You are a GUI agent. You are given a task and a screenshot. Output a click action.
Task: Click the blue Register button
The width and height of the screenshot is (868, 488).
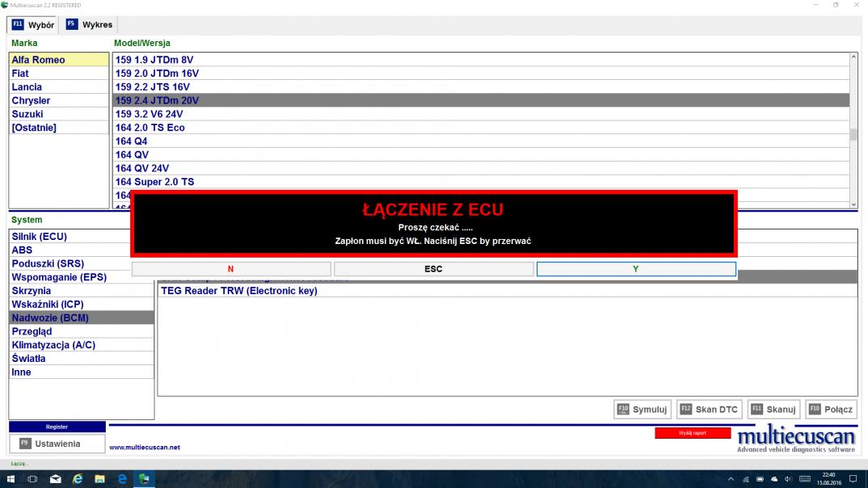click(x=57, y=427)
